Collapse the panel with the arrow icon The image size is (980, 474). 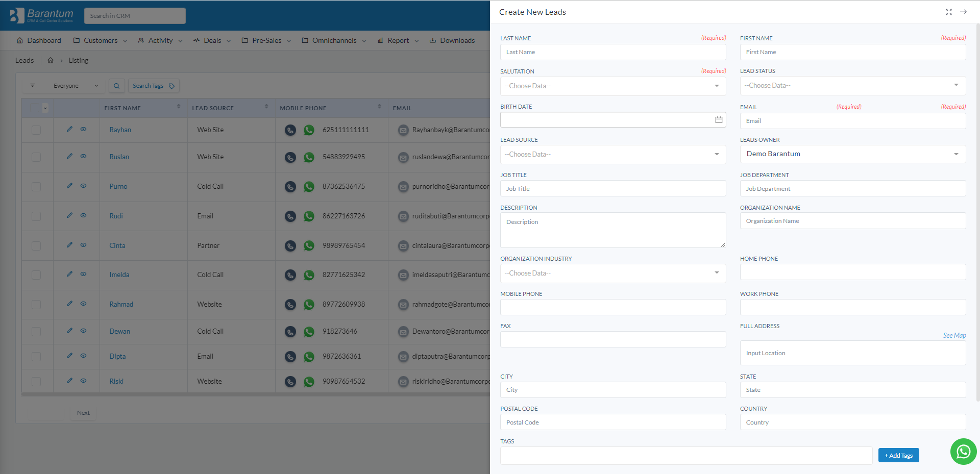coord(964,12)
